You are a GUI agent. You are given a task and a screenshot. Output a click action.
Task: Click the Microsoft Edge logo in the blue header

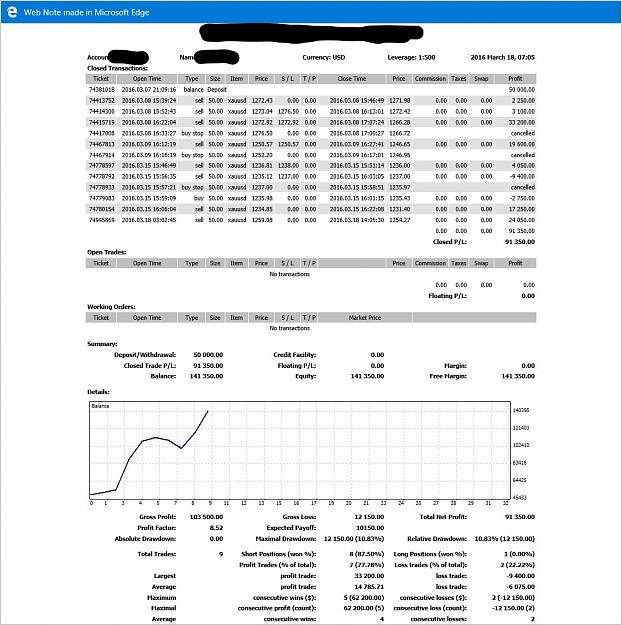point(12,12)
